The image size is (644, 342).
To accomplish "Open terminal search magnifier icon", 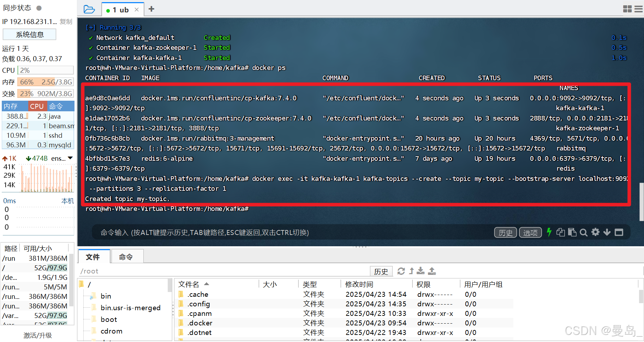I will tap(584, 232).
